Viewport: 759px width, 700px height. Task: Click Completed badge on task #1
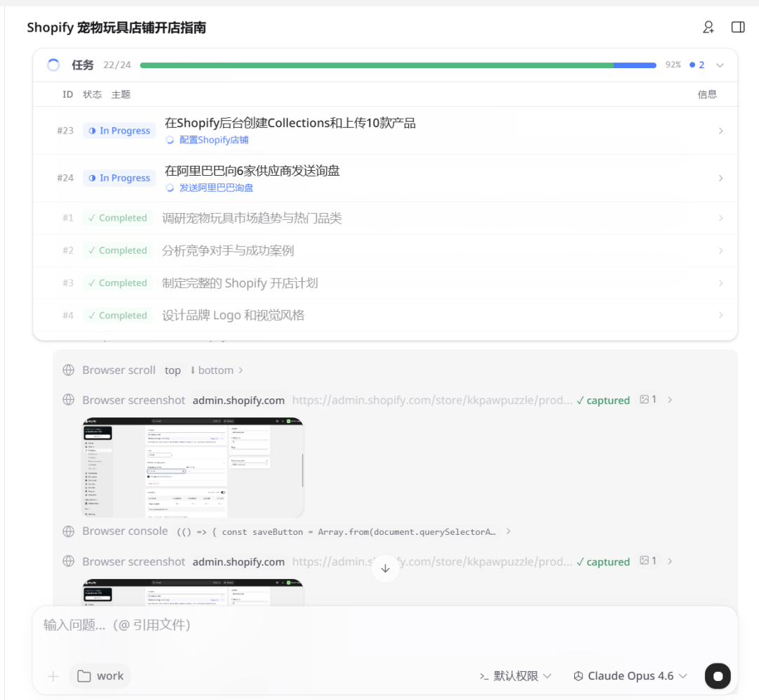click(117, 218)
